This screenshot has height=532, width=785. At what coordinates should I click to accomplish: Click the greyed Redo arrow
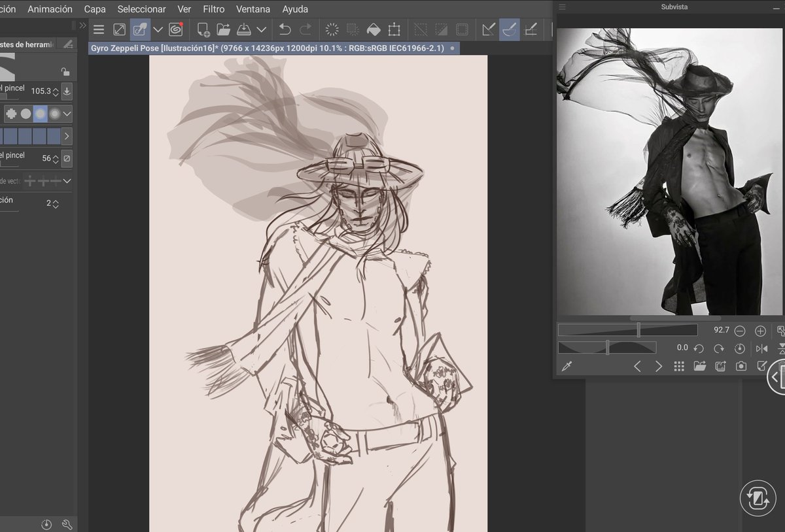tap(305, 29)
